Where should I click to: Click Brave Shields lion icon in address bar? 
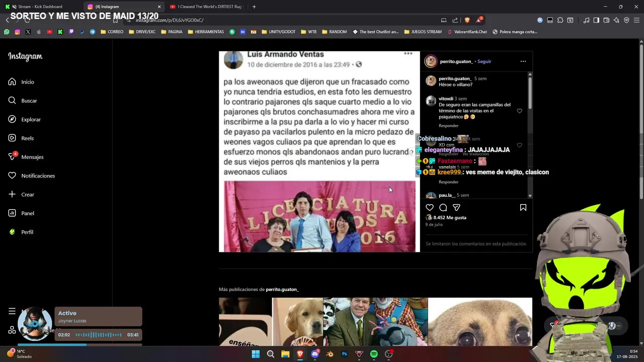(x=467, y=20)
